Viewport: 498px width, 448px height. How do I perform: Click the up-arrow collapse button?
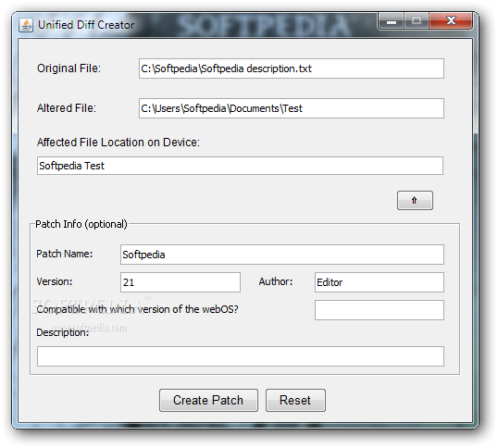point(415,200)
